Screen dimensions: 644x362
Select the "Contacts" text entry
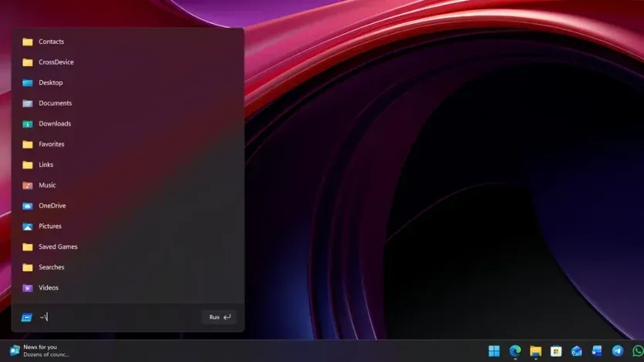pyautogui.click(x=52, y=42)
